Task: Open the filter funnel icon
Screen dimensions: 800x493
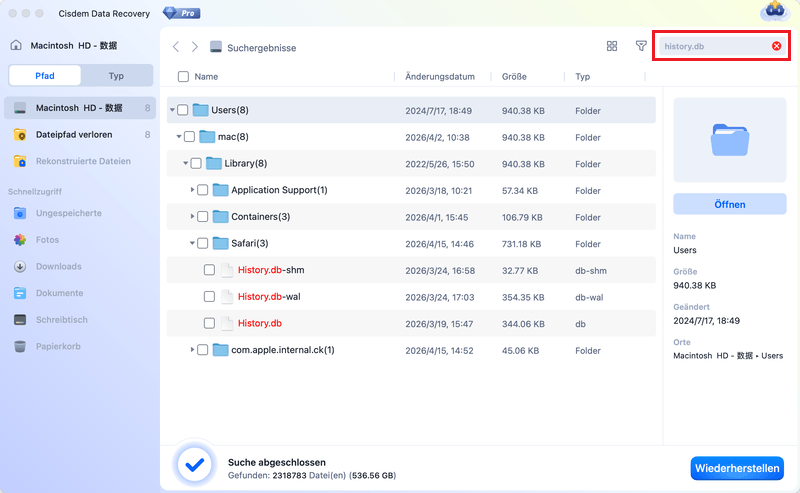Action: 641,46
